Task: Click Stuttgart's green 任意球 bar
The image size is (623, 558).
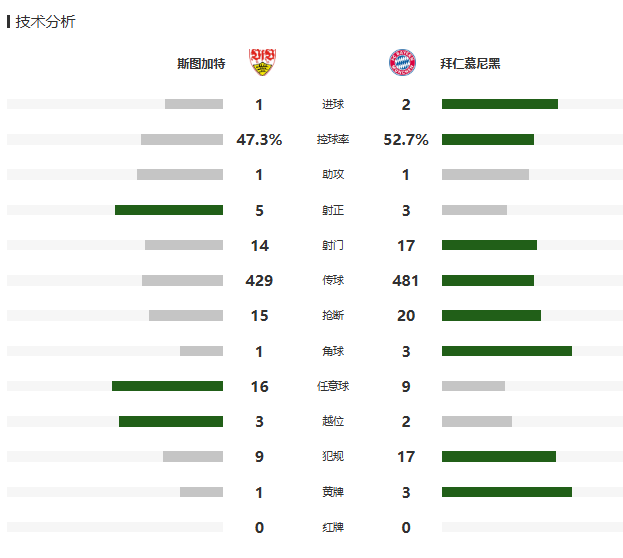Action: [x=167, y=386]
